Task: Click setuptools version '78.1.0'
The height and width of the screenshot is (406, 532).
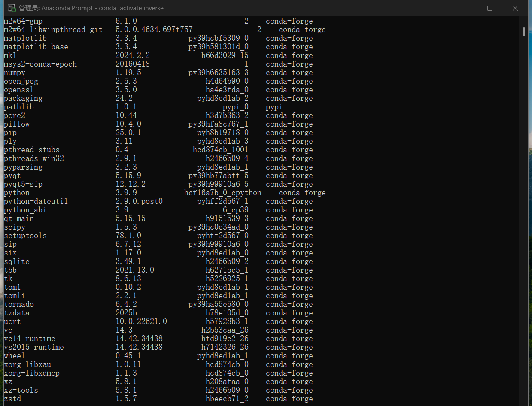Action: (128, 236)
